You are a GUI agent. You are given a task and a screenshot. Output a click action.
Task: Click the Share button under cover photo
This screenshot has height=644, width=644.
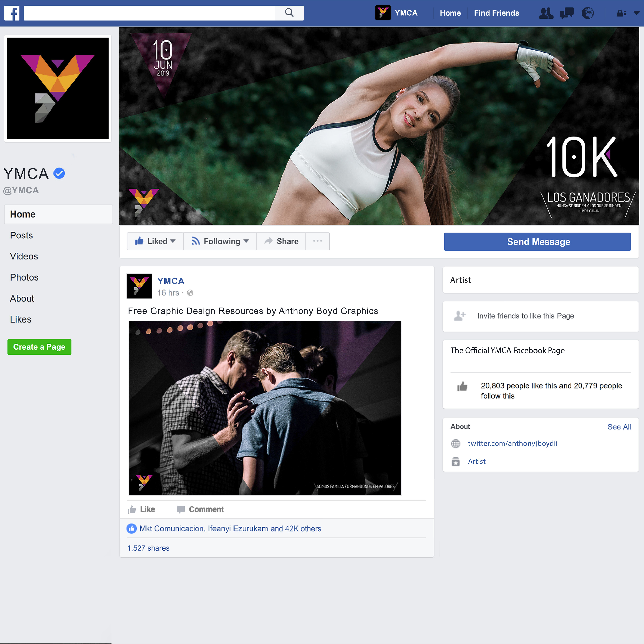coord(281,241)
